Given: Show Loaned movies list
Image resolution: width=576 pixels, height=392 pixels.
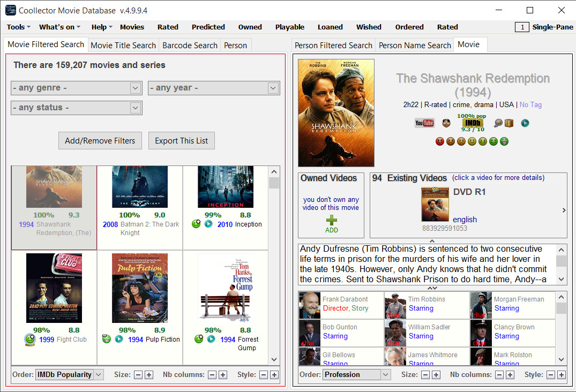Looking at the screenshot, I should (x=330, y=27).
